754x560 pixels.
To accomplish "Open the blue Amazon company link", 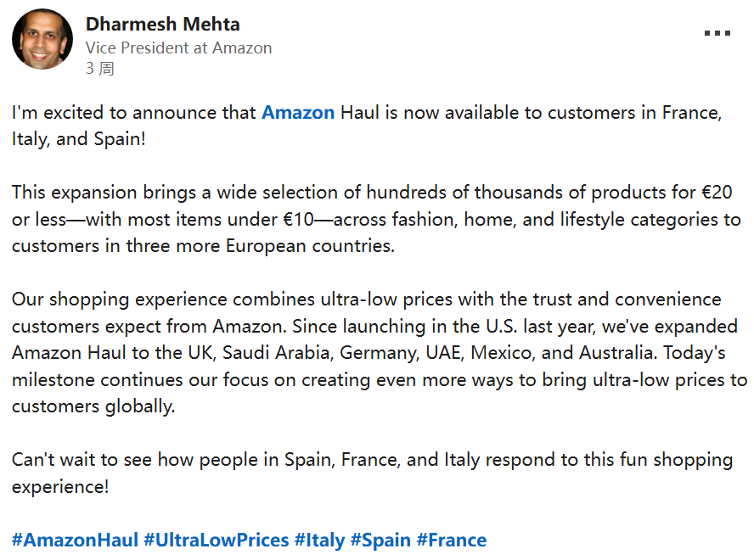I will (298, 113).
